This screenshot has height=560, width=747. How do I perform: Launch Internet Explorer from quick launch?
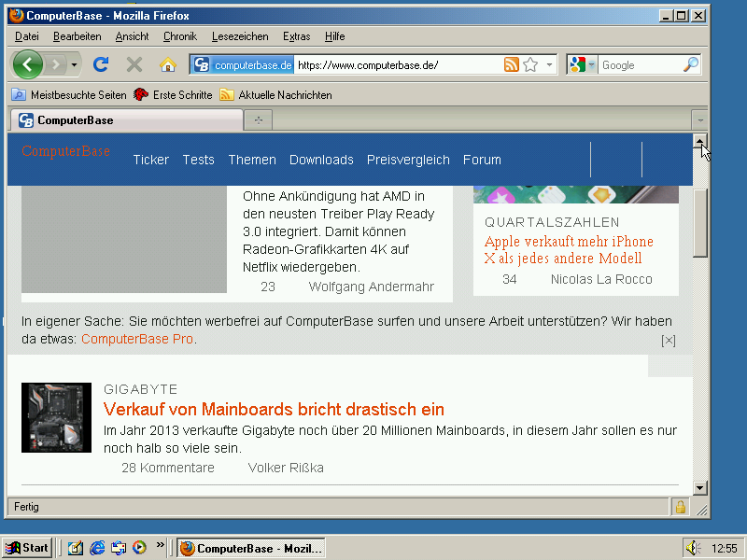pos(97,548)
